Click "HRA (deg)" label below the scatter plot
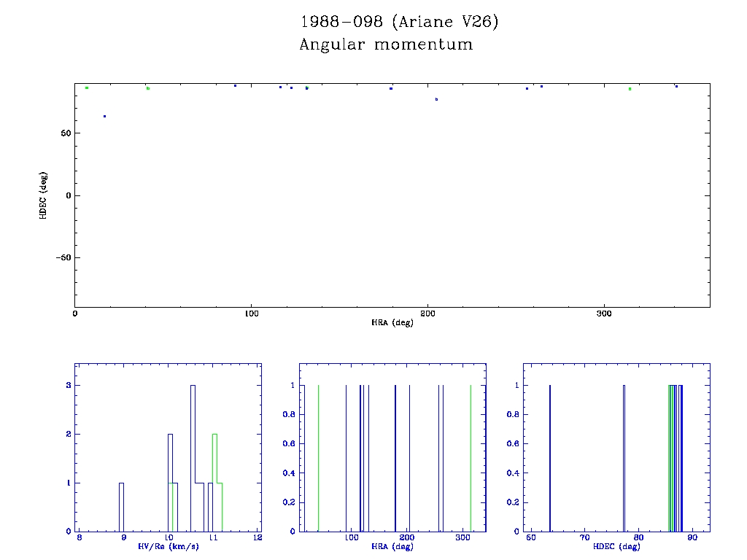The image size is (747, 560). pos(392,322)
